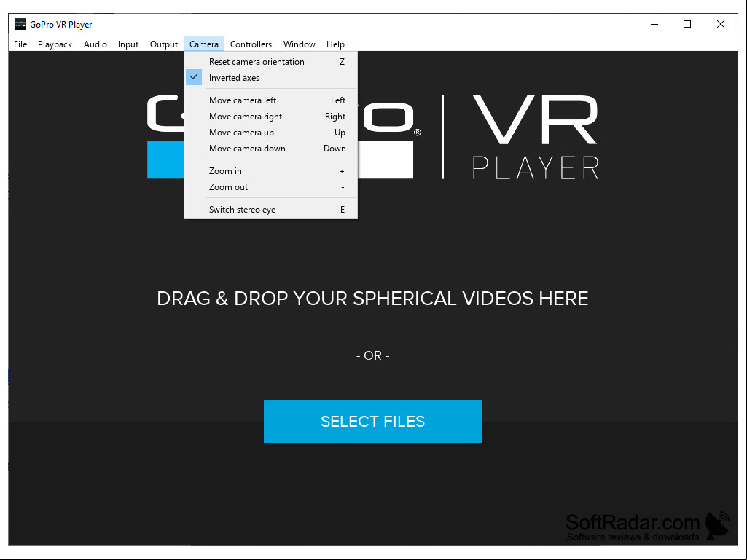This screenshot has width=747, height=560.
Task: Minimize the GoPro VR Player window
Action: coord(654,24)
